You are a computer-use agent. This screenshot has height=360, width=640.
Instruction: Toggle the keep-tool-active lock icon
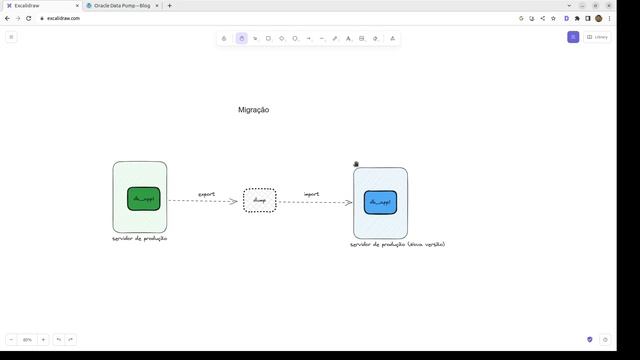coord(224,38)
